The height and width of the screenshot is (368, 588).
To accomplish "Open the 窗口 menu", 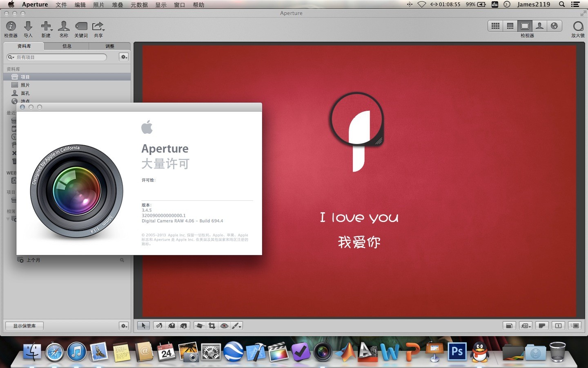I will pyautogui.click(x=180, y=4).
